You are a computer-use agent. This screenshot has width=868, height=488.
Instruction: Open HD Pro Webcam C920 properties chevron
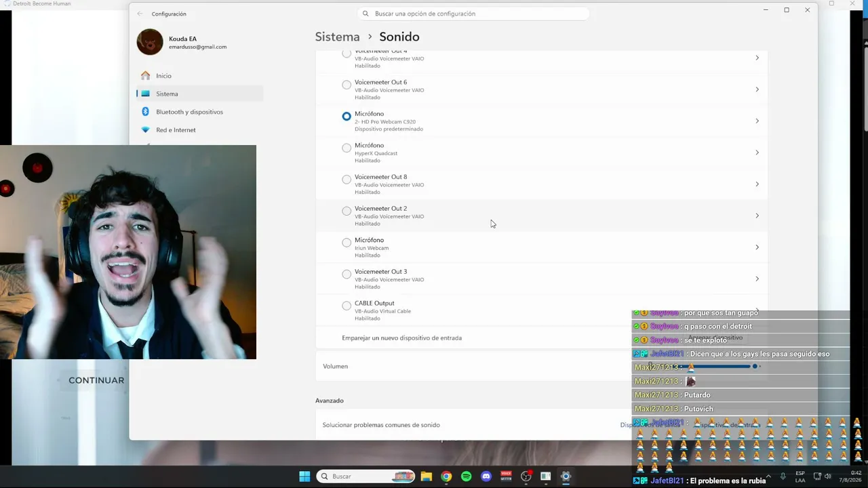click(757, 121)
